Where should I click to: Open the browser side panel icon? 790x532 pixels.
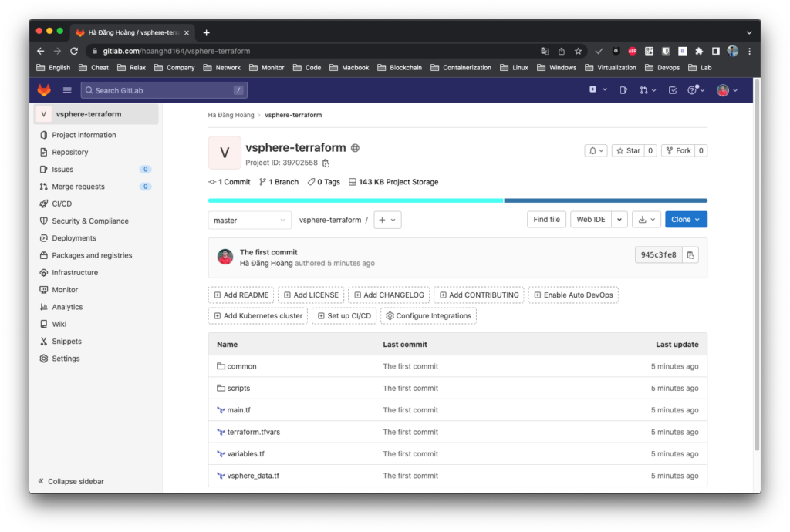[715, 51]
